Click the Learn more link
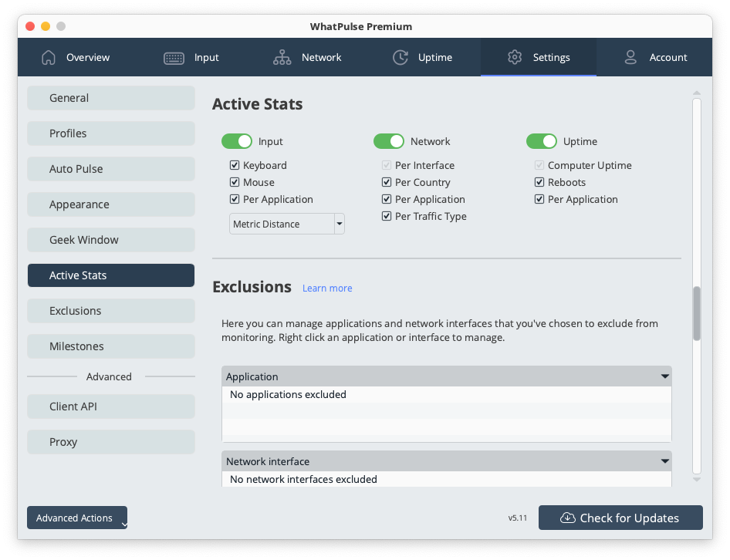This screenshot has width=730, height=560. tap(326, 287)
